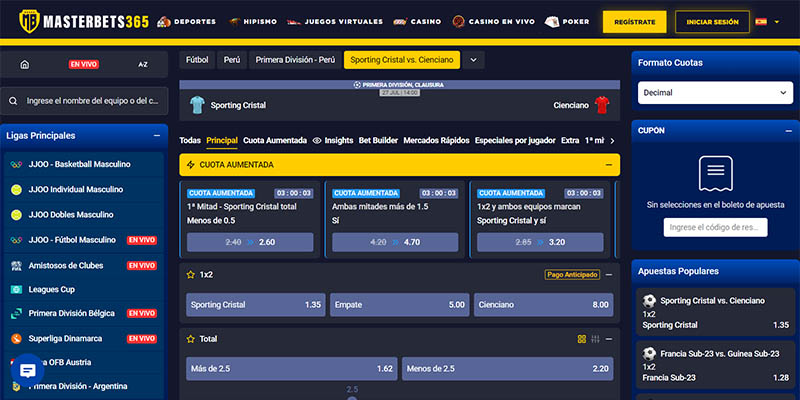The height and width of the screenshot is (400, 800).
Task: Favorite the 1x2 market star
Action: (x=191, y=274)
